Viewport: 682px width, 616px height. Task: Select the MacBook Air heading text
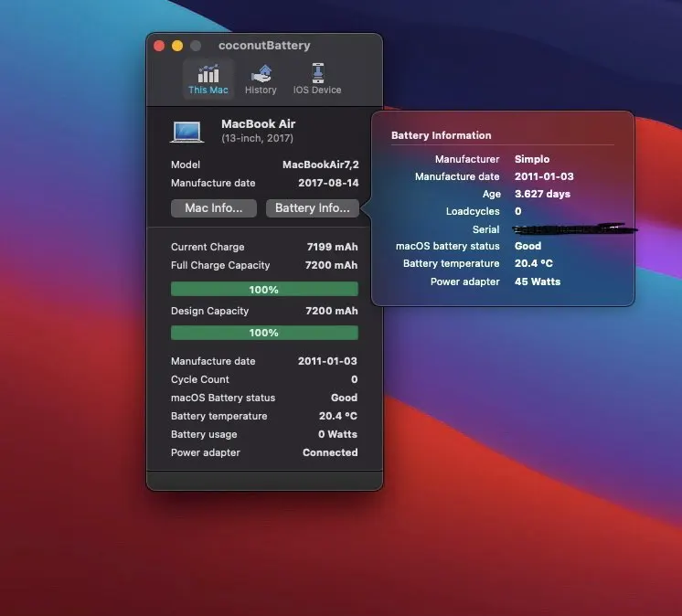click(259, 124)
